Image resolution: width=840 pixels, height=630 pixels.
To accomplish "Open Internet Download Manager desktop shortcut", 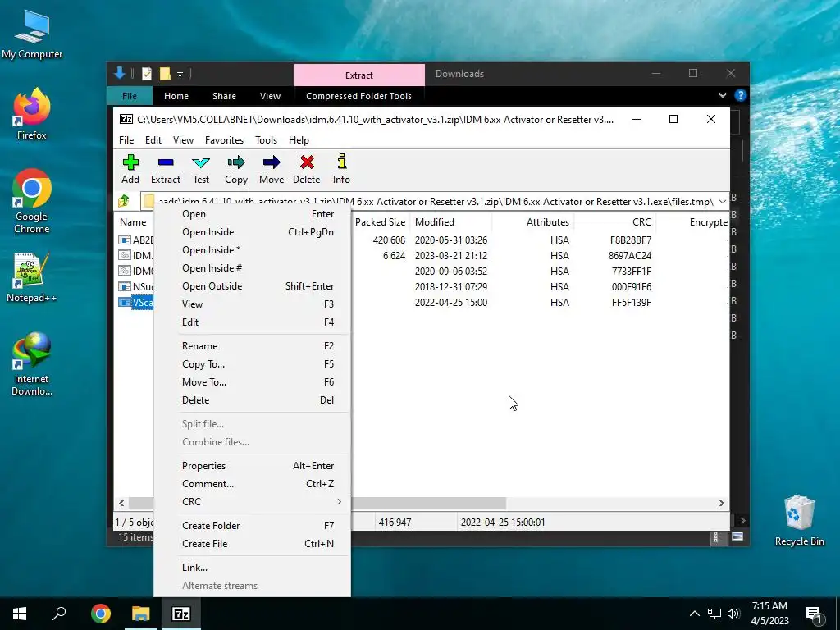I will 32,364.
